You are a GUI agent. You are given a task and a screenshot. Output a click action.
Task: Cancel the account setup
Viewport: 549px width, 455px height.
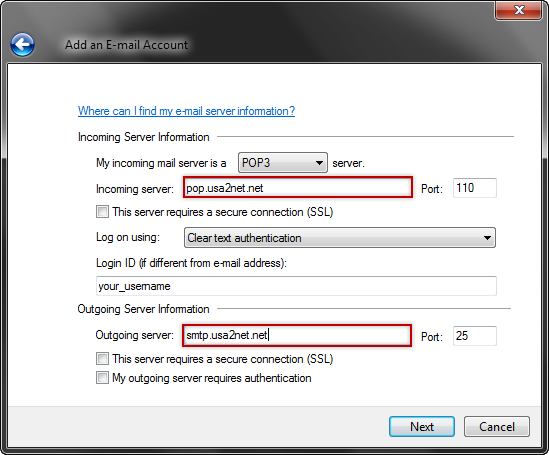(x=497, y=427)
